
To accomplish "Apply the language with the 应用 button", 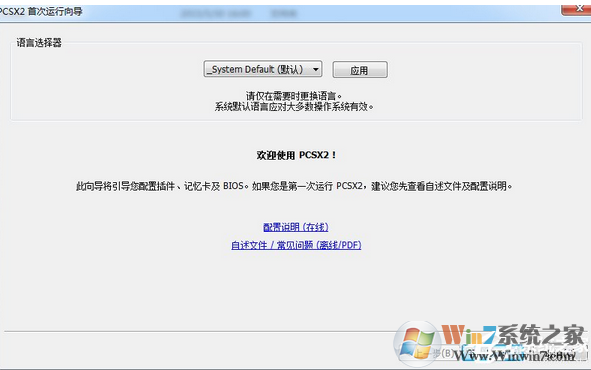I will [x=360, y=70].
